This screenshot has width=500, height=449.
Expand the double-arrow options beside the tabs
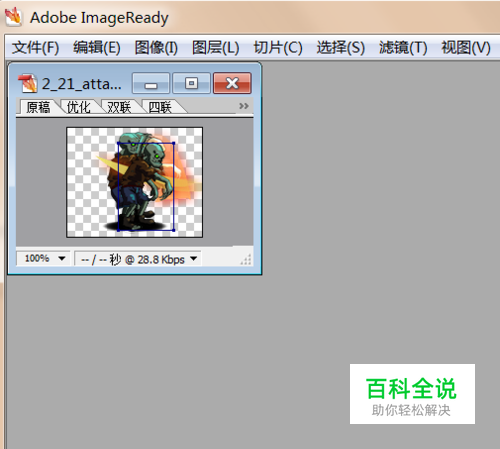pyautogui.click(x=244, y=106)
